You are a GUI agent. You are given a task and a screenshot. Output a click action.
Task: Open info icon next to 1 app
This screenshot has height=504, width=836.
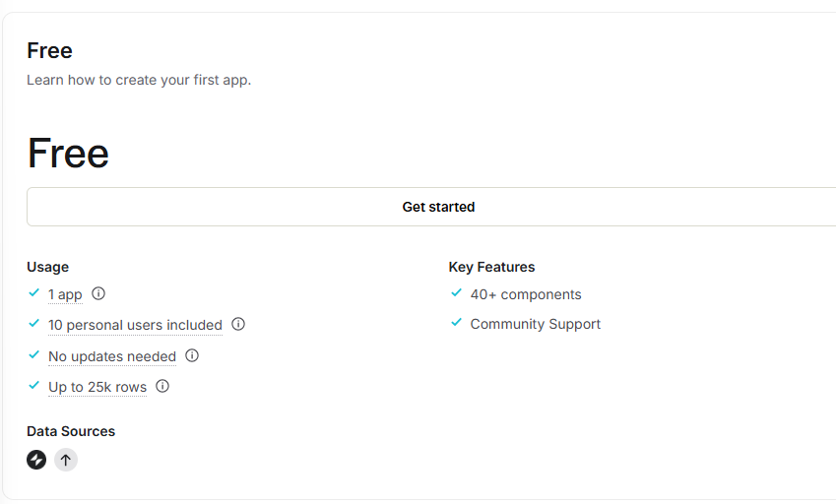(98, 293)
